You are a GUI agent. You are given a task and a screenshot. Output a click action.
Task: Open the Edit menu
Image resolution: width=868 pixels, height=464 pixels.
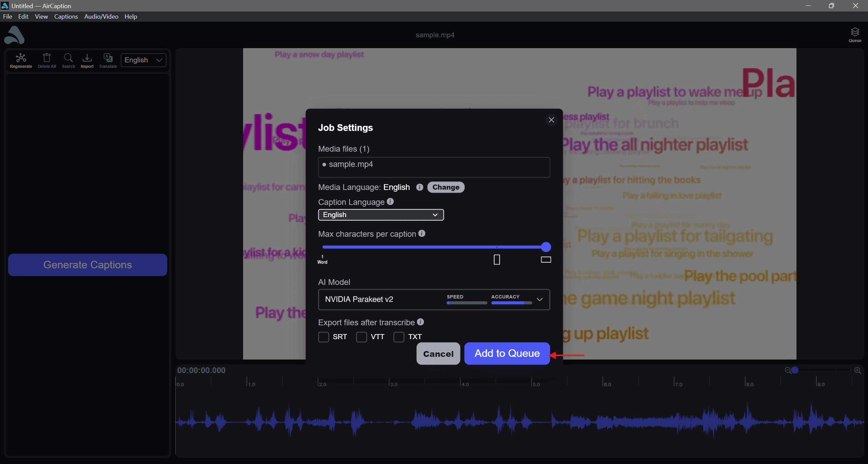point(23,16)
